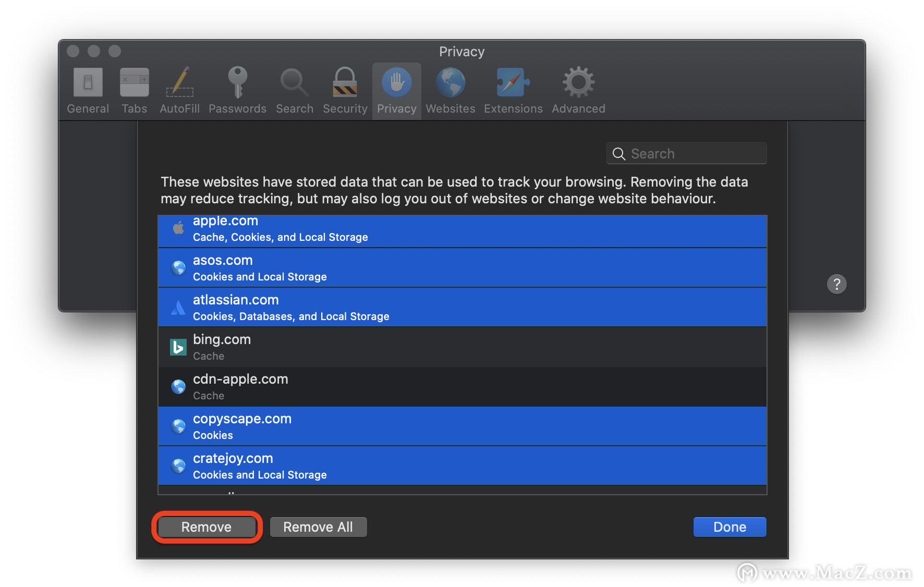The width and height of the screenshot is (924, 587).
Task: Click the 'Cookies' label under copyscape.com
Action: coord(213,435)
